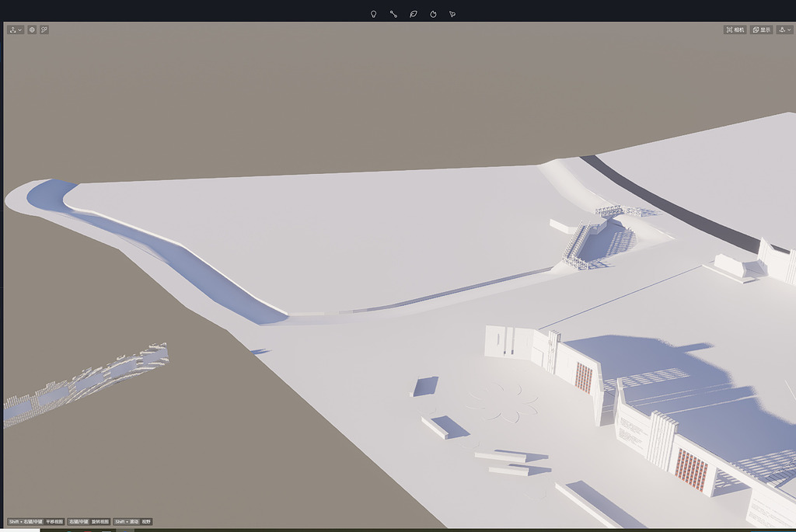Click the flame effects icon
Image resolution: width=796 pixels, height=532 pixels.
coord(433,14)
